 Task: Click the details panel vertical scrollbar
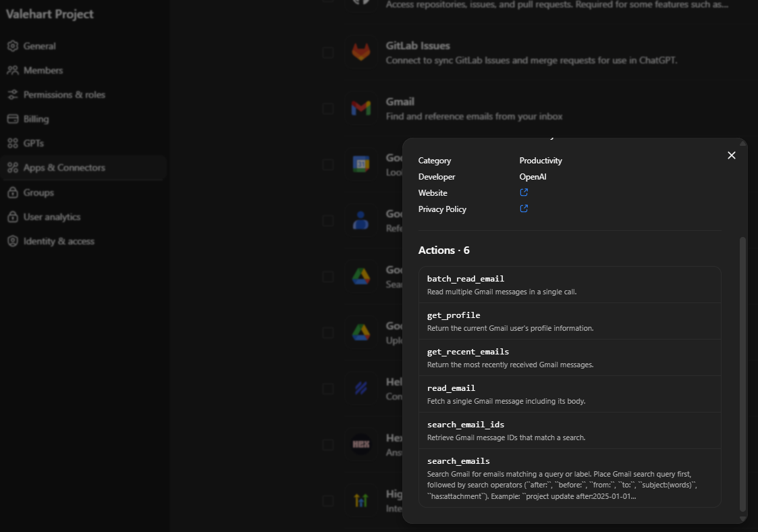(x=743, y=374)
